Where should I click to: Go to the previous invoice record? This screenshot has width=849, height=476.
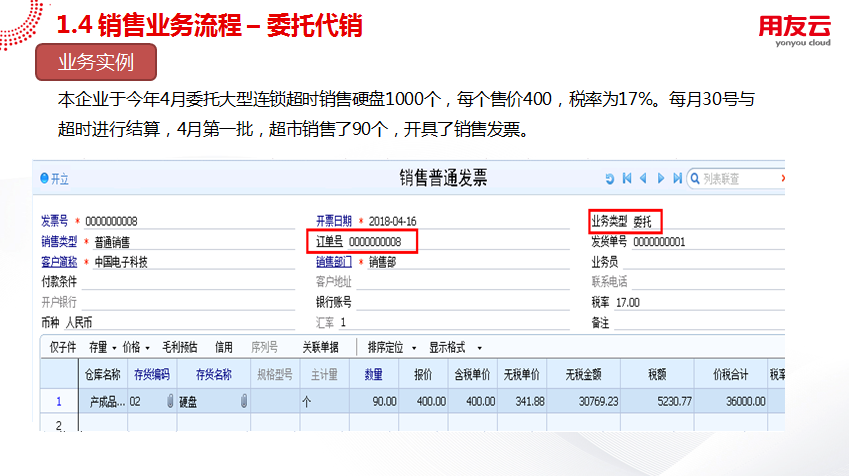pos(643,178)
